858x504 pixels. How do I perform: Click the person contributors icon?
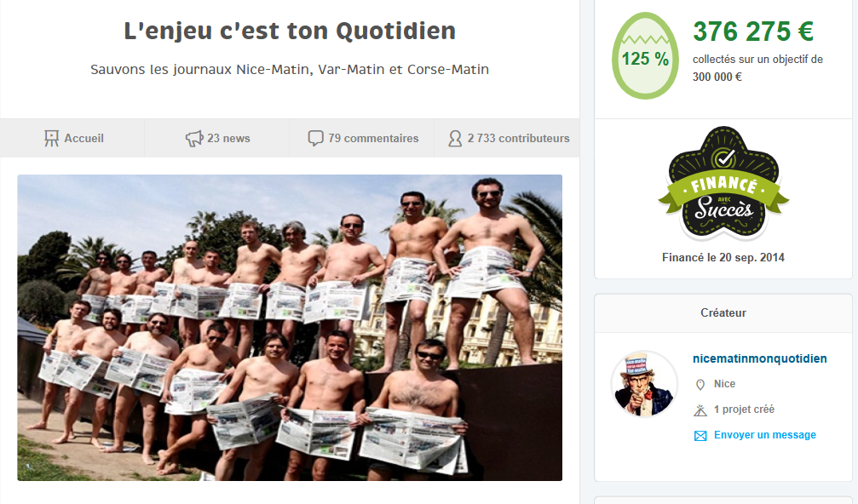[x=455, y=138]
